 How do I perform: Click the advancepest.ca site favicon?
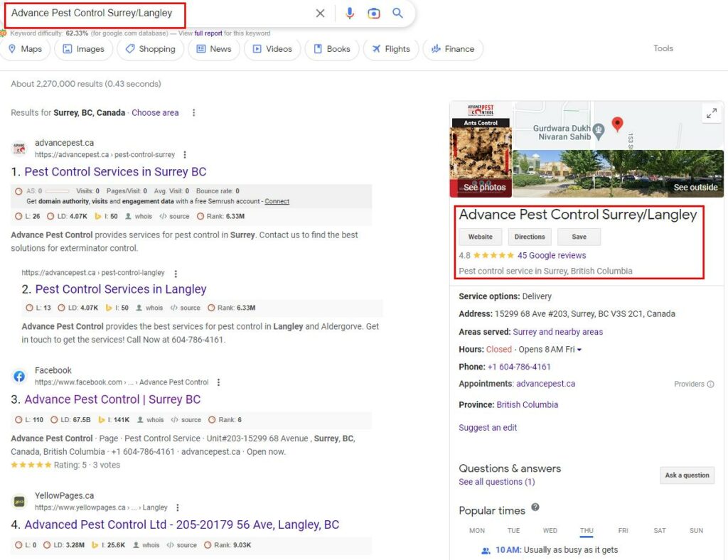click(19, 149)
